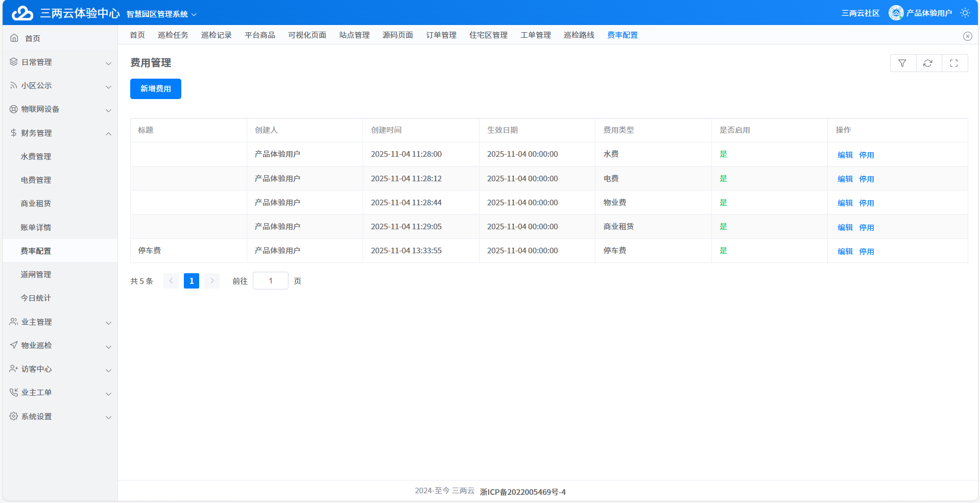This screenshot has height=503, width=980.
Task: Click the page number input field
Action: click(270, 280)
